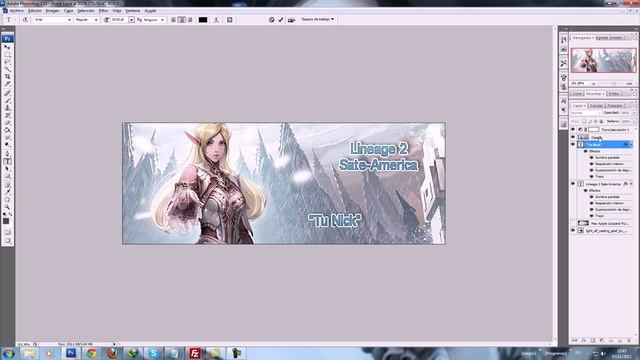The height and width of the screenshot is (360, 640).
Task: Select the Clone Stamp tool
Action: coord(7,108)
